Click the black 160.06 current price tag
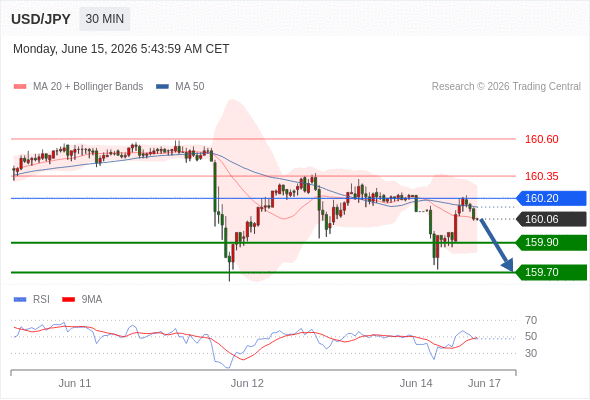 click(551, 219)
